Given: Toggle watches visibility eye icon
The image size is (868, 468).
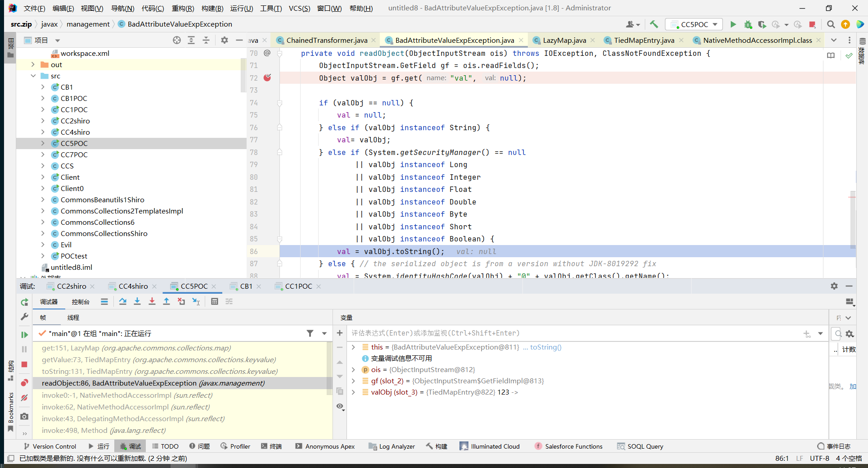Looking at the screenshot, I should 340,406.
